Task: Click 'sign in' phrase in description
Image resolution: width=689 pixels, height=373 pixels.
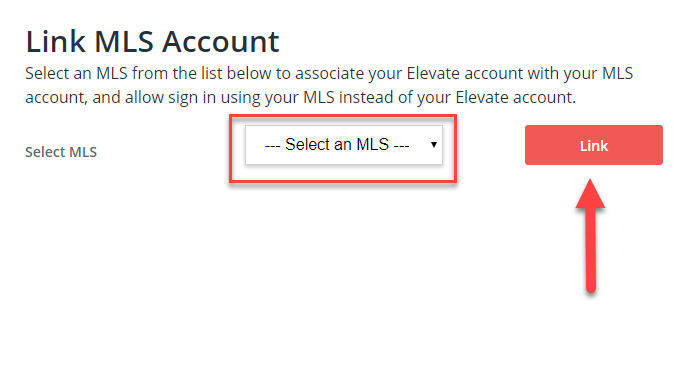Action: [192, 98]
